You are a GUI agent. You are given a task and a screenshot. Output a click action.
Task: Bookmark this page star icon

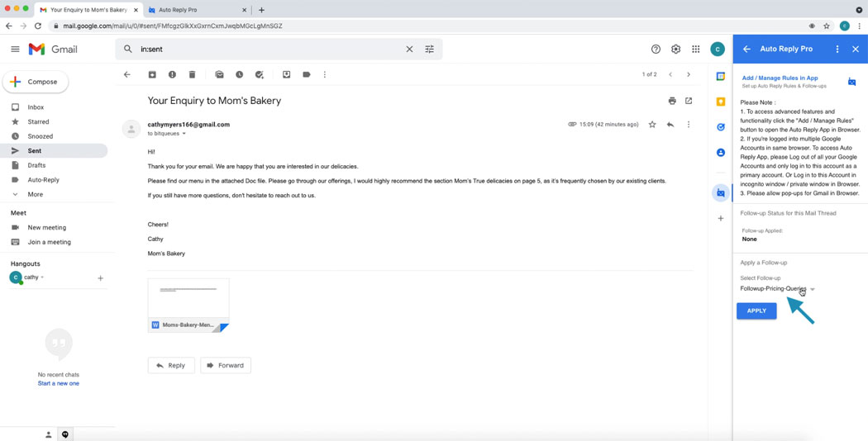click(827, 26)
